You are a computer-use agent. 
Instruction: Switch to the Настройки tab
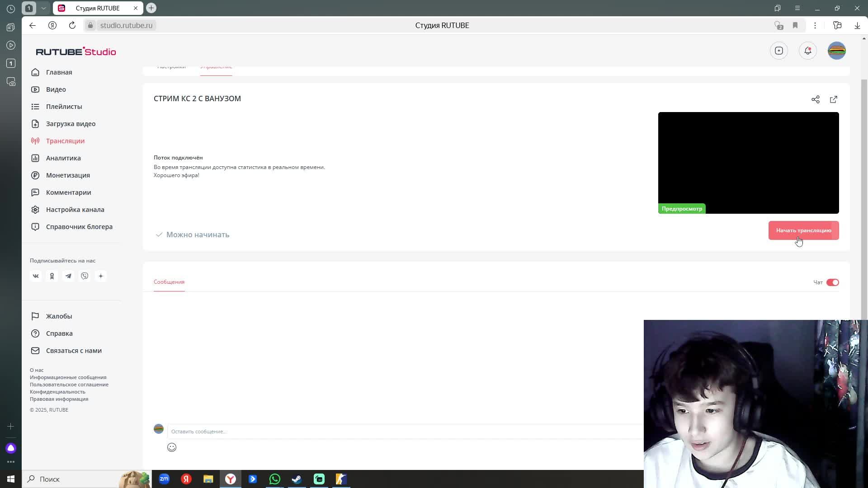coord(171,68)
